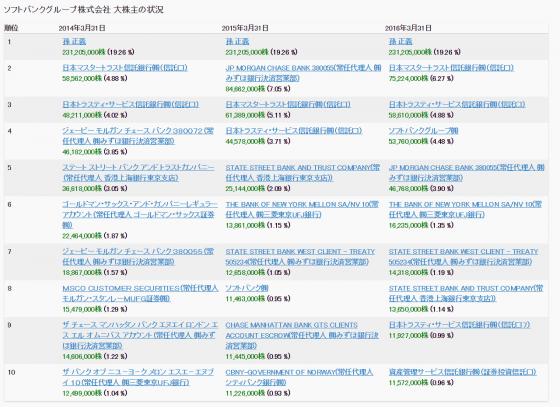560x407 pixels.
Task: Open the ソフトバンク㈱ link at rank 8
Action: coord(247,288)
